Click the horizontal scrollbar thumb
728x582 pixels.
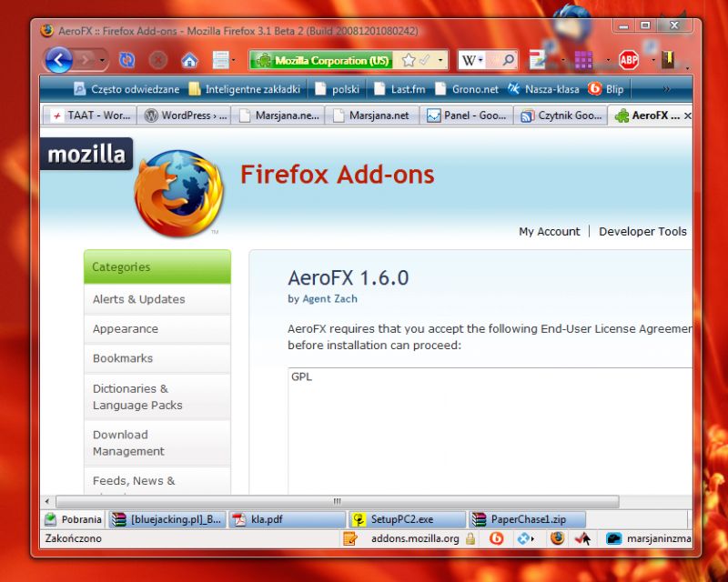pyautogui.click(x=338, y=501)
